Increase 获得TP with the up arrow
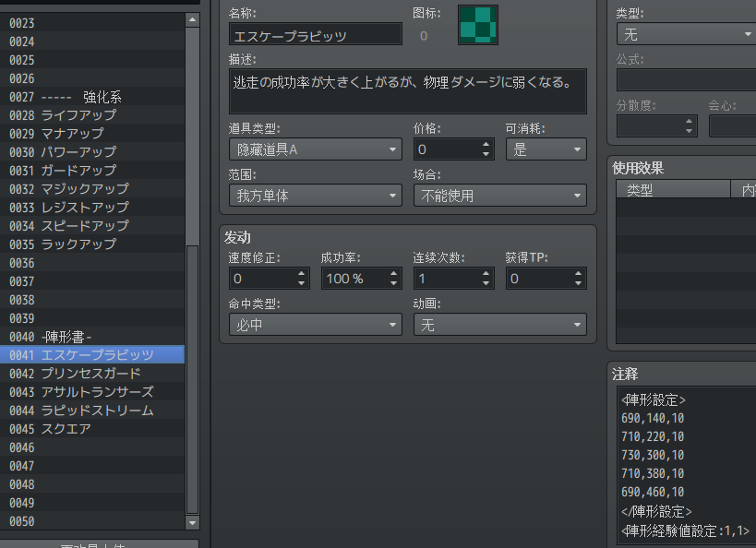The width and height of the screenshot is (756, 548). click(578, 273)
